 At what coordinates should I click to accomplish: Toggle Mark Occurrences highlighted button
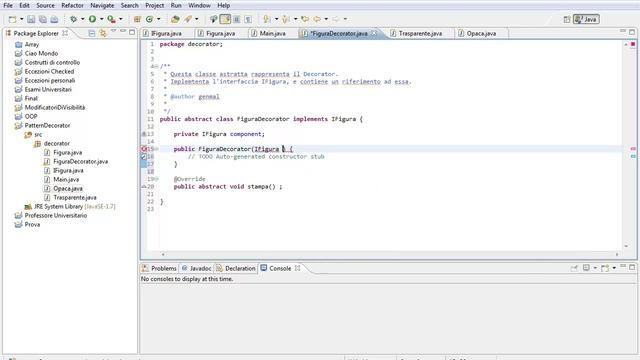click(225, 19)
